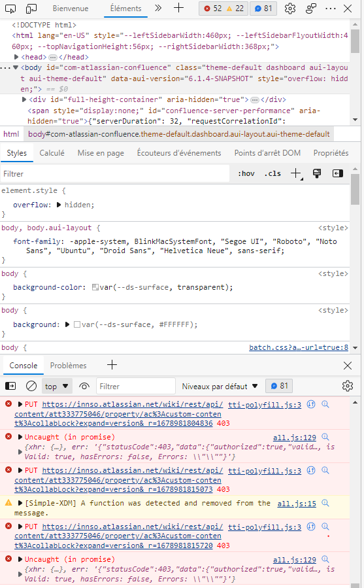Open first all.js:129 source link
This screenshot has height=588, width=364.
(x=295, y=438)
